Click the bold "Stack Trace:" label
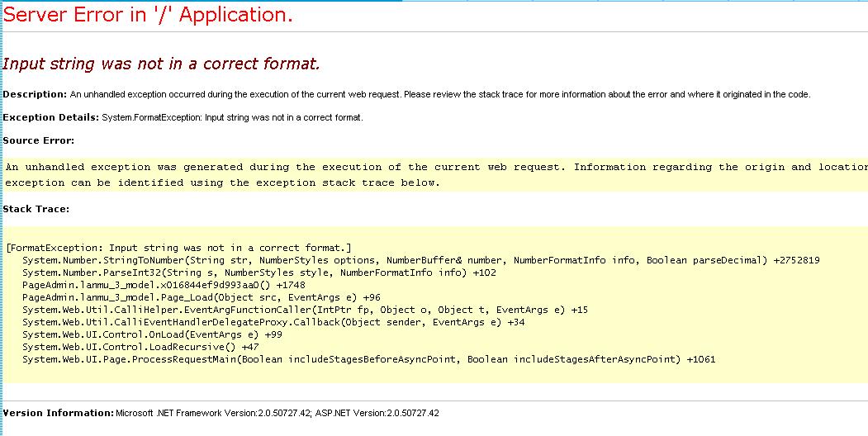Viewport: 868px width, 436px height. pyautogui.click(x=36, y=209)
